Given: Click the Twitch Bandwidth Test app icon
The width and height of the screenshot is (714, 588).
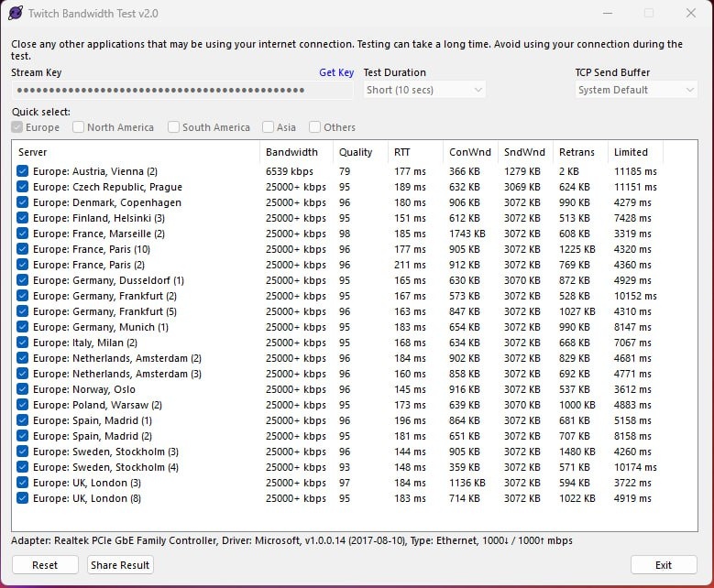Looking at the screenshot, I should pos(16,13).
